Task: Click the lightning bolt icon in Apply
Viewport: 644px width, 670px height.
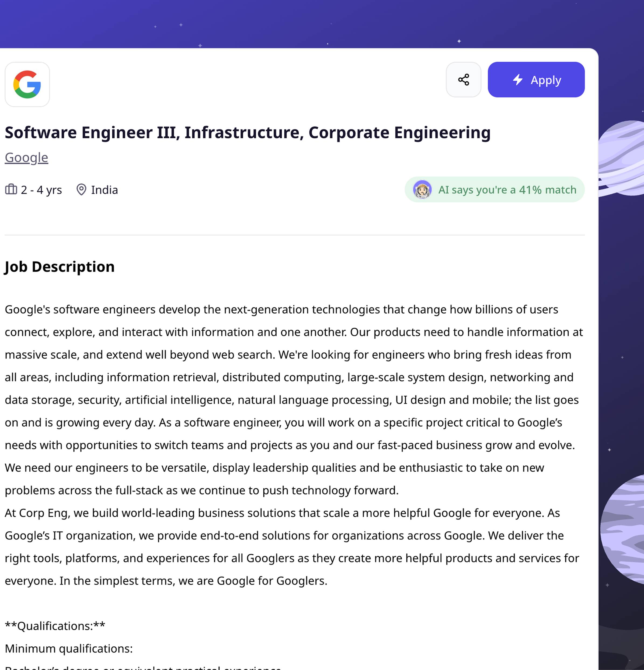Action: pyautogui.click(x=518, y=80)
